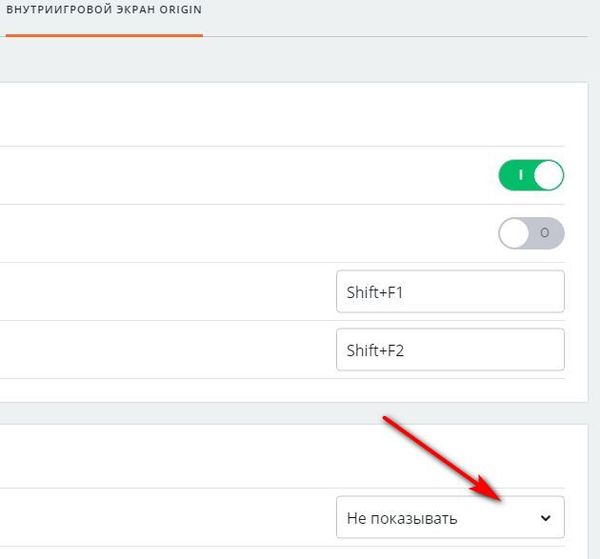Open the ВНУТРИИГРОВОЙ ЭКРАН ORIGIN tab
The height and width of the screenshot is (559, 600).
(104, 9)
